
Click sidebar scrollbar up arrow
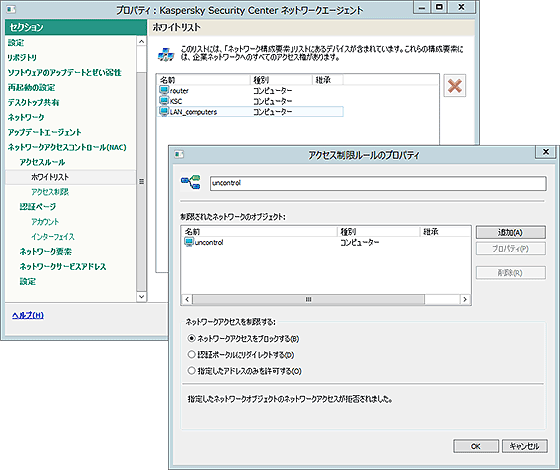141,42
